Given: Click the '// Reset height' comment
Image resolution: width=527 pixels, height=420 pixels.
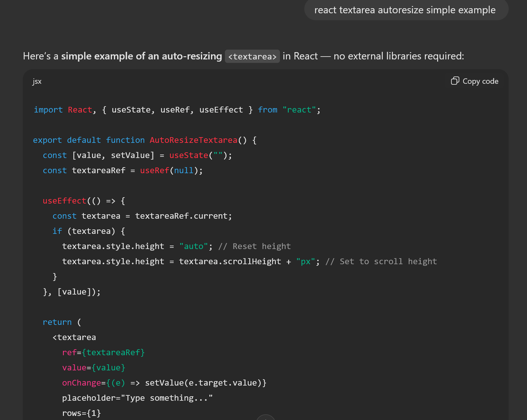Looking at the screenshot, I should pos(254,246).
